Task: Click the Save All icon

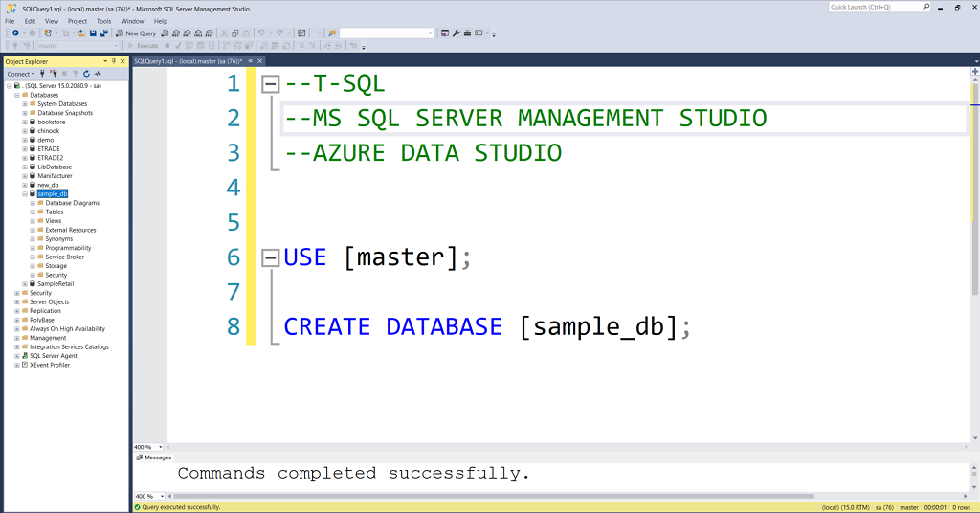Action: coord(103,33)
